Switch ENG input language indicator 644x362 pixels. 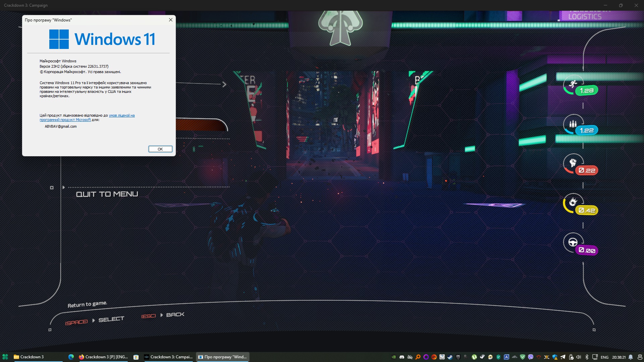coord(604,357)
